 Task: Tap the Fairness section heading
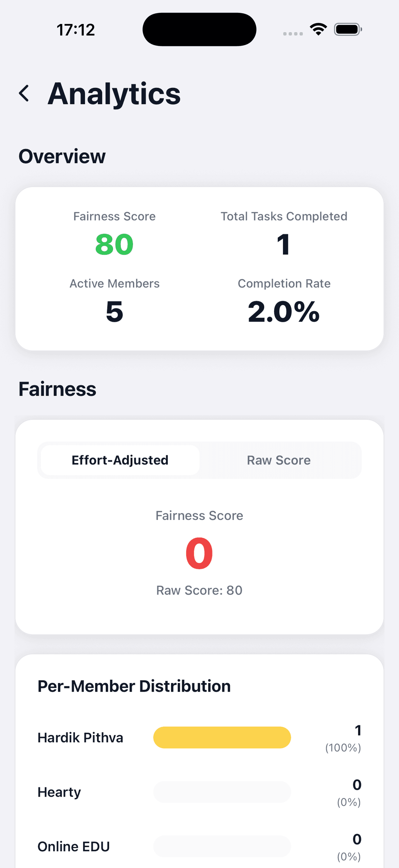coord(57,389)
